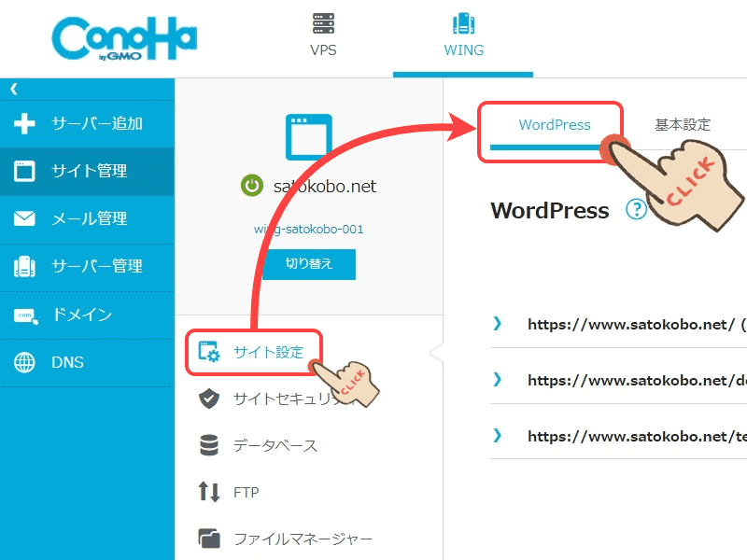Open データベース submenu item
Screen dimensions: 747x560
pos(275,445)
